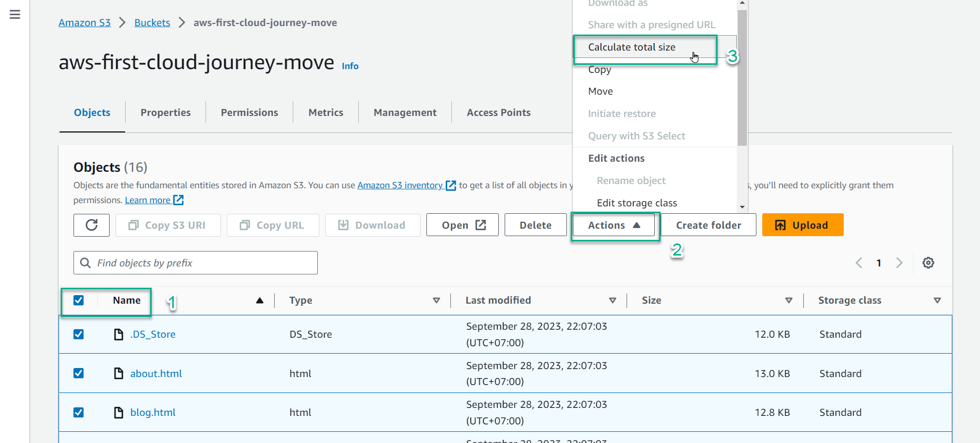
Task: Click the about.html file icon
Action: (x=119, y=373)
